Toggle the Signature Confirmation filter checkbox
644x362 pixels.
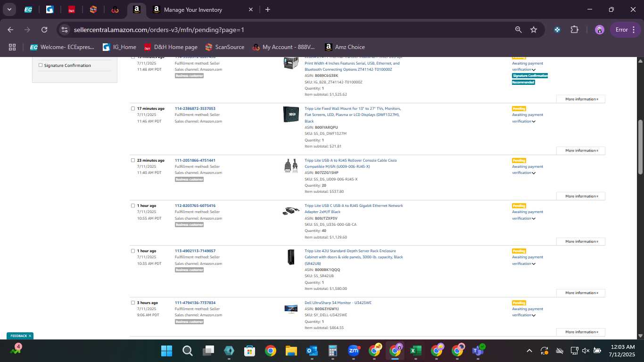(41, 66)
